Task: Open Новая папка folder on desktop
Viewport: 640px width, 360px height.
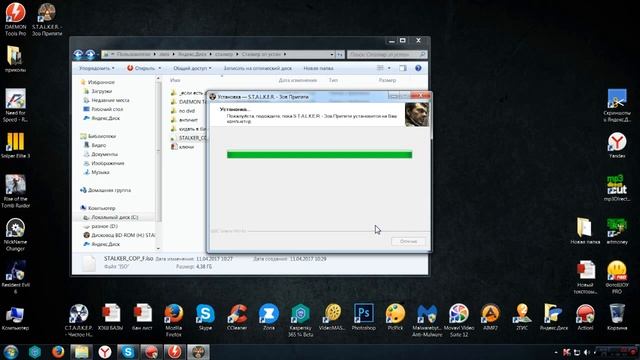Action: [x=585, y=231]
